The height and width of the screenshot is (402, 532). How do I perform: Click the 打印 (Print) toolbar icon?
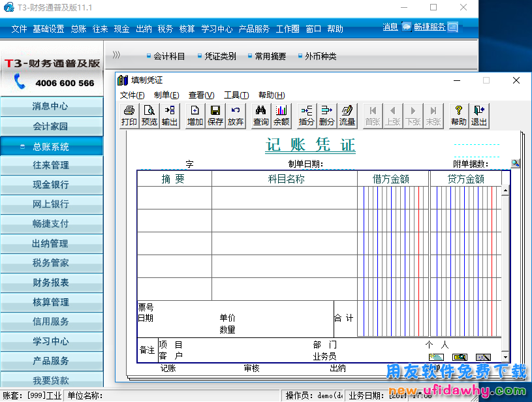(129, 116)
